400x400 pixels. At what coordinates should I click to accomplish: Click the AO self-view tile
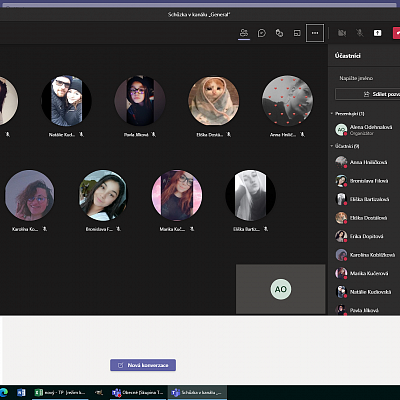(281, 289)
